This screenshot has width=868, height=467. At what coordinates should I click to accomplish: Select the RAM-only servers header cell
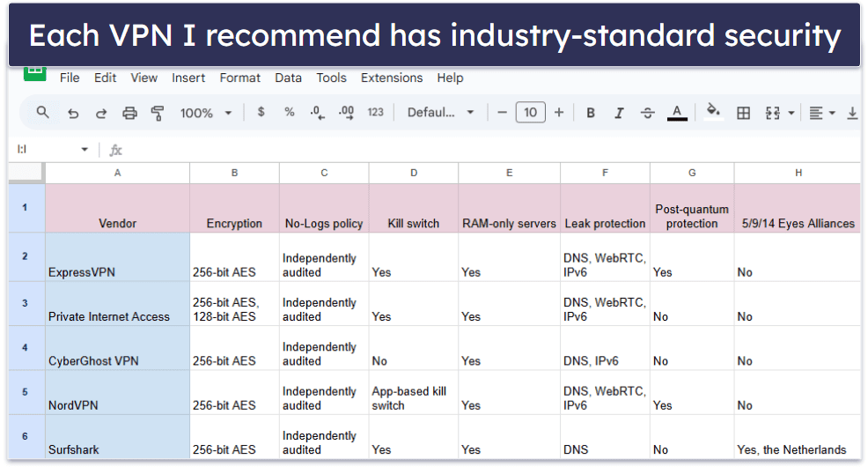coord(510,208)
